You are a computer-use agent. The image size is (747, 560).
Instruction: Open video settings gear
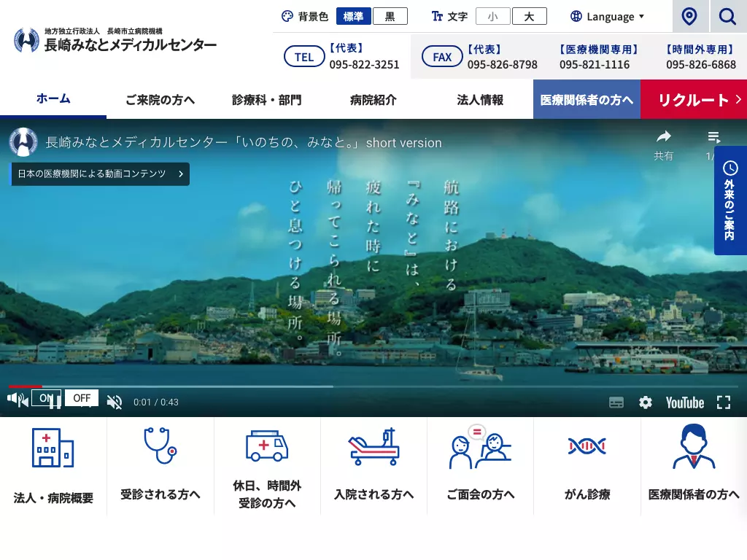tap(646, 402)
